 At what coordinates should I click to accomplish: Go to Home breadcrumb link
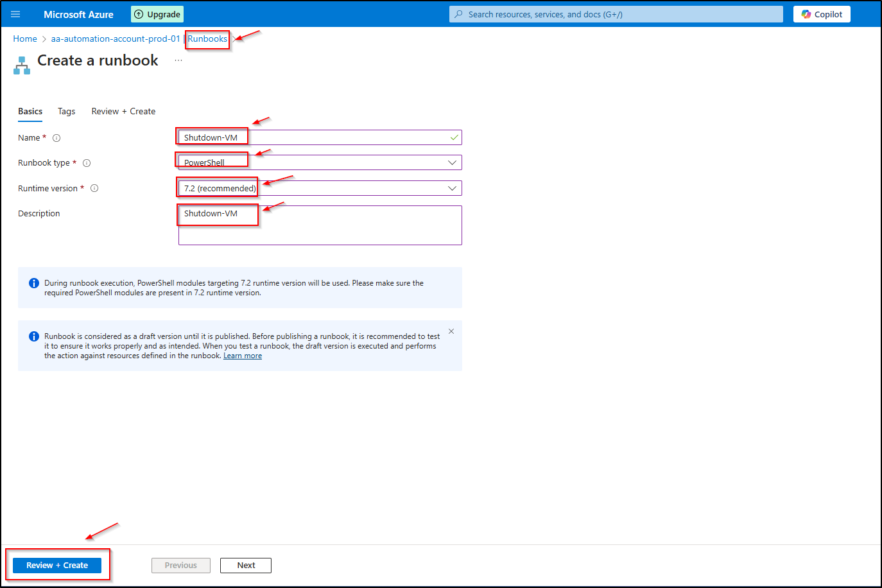pyautogui.click(x=25, y=39)
